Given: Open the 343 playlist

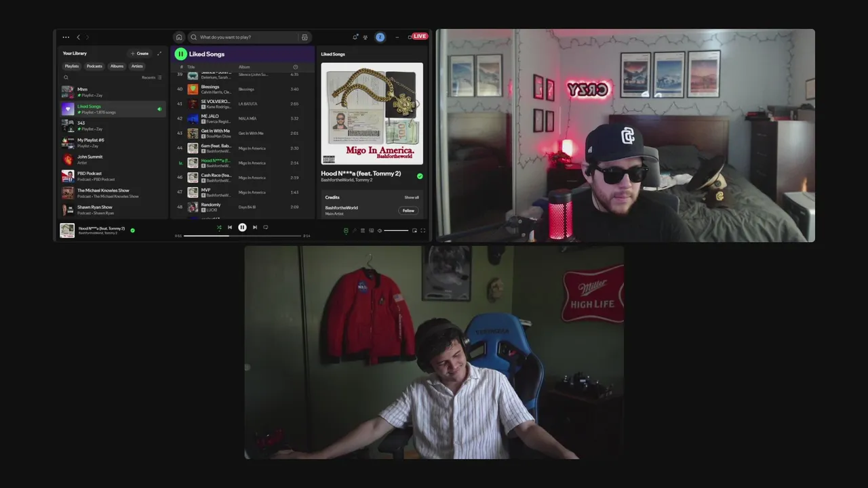Looking at the screenshot, I should (112, 125).
